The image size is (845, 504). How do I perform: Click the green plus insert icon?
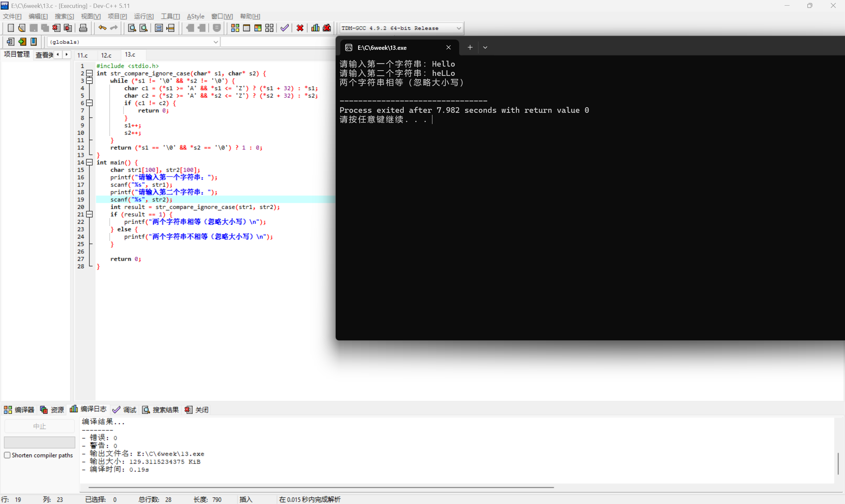click(22, 42)
